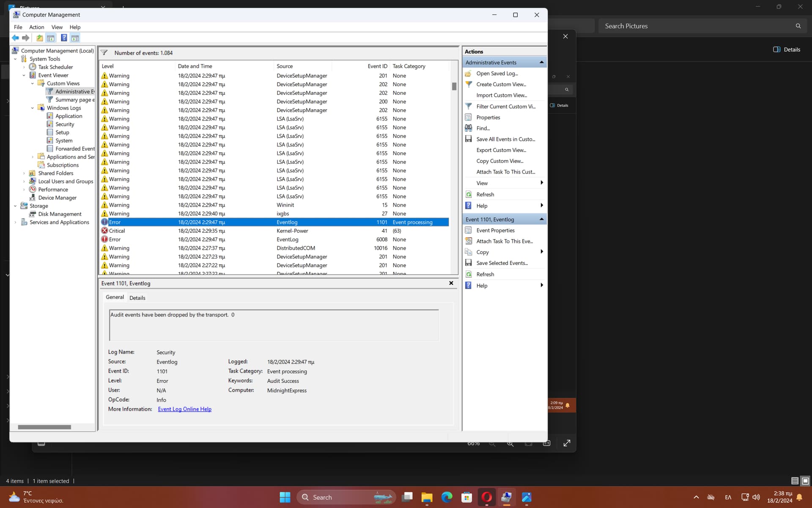Screen dimensions: 812x508
Task: Click Find binoculars action
Action: (483, 128)
